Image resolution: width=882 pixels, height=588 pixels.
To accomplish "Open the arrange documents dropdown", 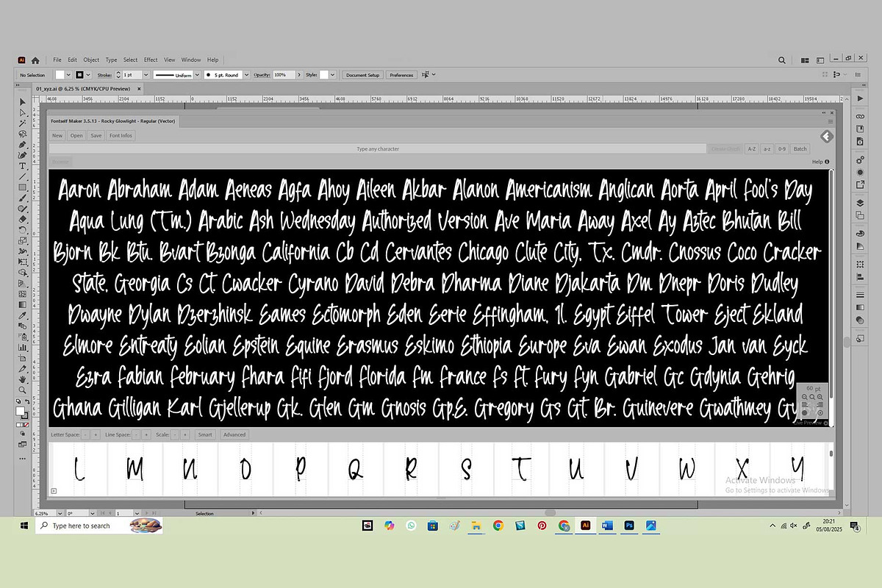I will point(805,60).
